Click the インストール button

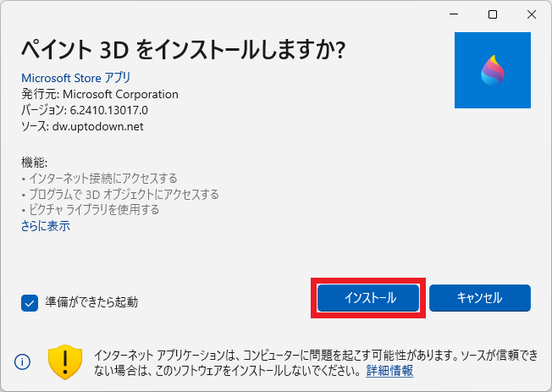[368, 298]
